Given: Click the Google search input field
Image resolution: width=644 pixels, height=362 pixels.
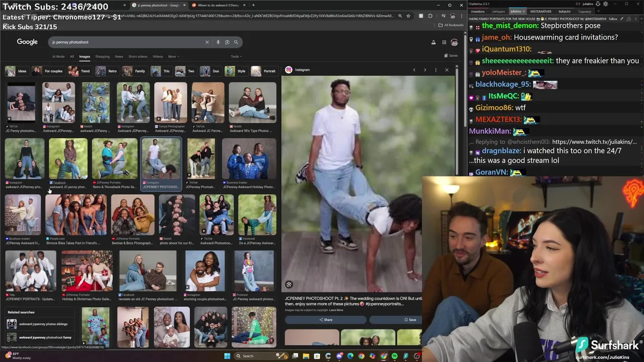Looking at the screenshot, I should 126,42.
